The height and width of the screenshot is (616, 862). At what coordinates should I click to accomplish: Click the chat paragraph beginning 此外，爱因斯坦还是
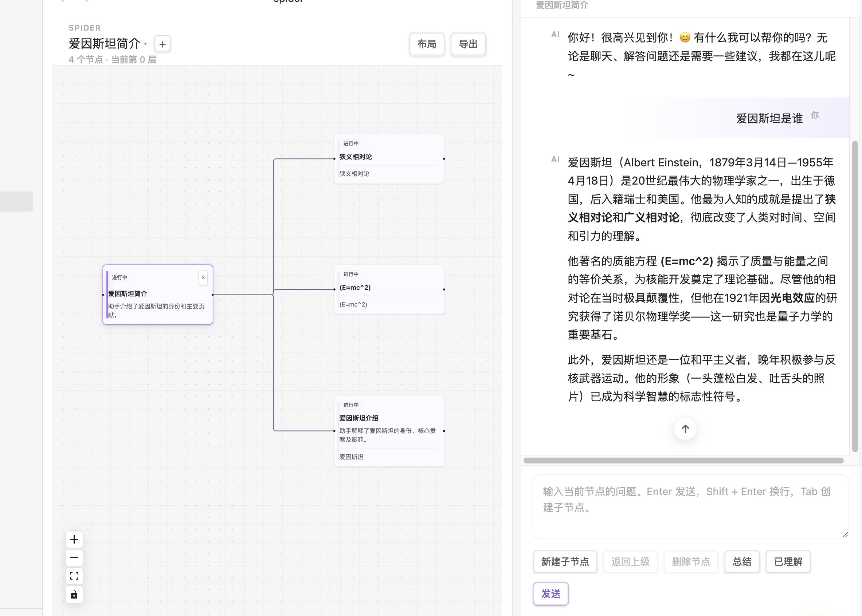(701, 378)
